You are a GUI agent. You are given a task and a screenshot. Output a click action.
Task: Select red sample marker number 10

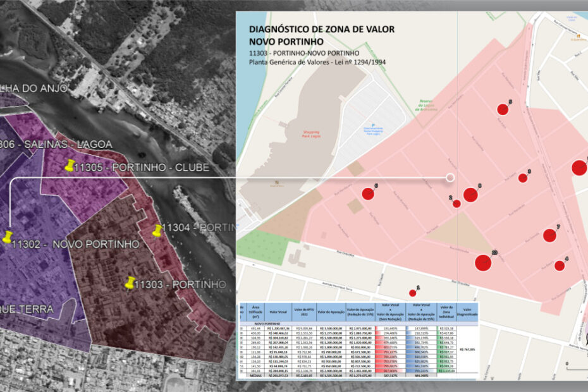[483, 262]
